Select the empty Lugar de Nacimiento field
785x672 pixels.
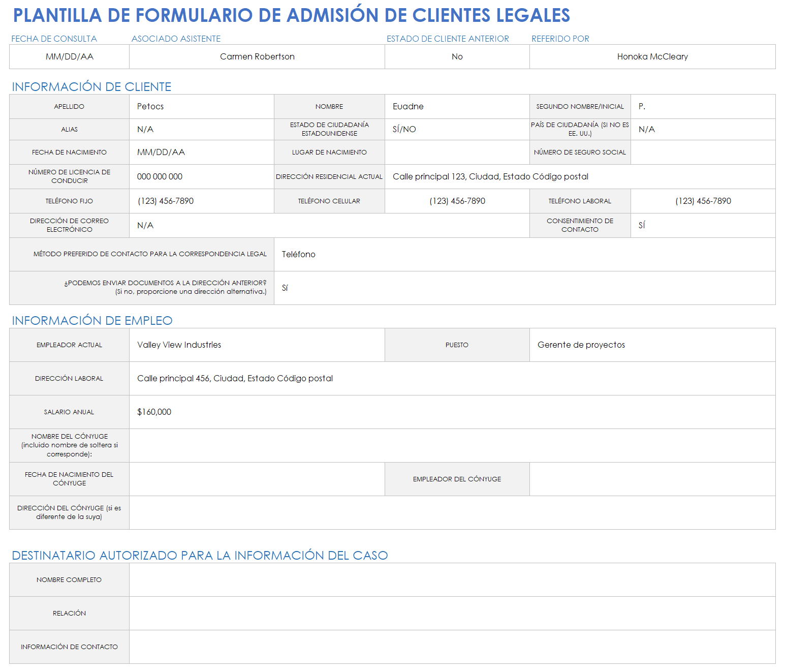pyautogui.click(x=457, y=152)
